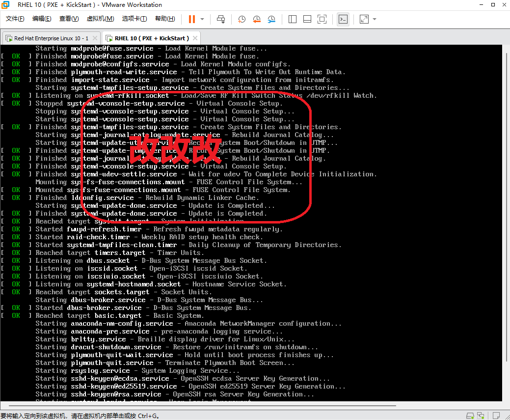Send Ctrl+Alt+Del to the virtual machine
The width and height of the screenshot is (510, 420).
(221, 19)
